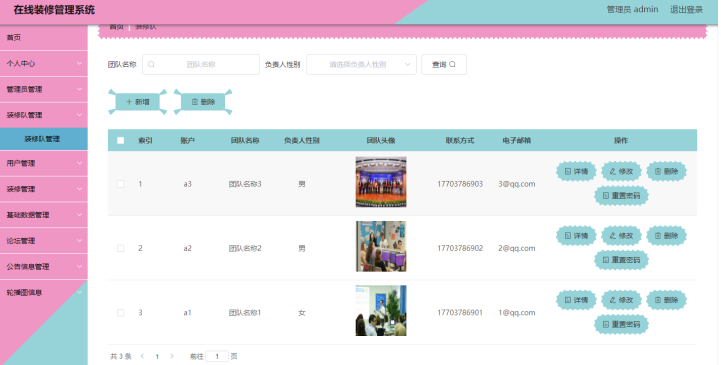Expand 公告信息管理 sidebar menu
The image size is (721, 365).
(x=44, y=267)
